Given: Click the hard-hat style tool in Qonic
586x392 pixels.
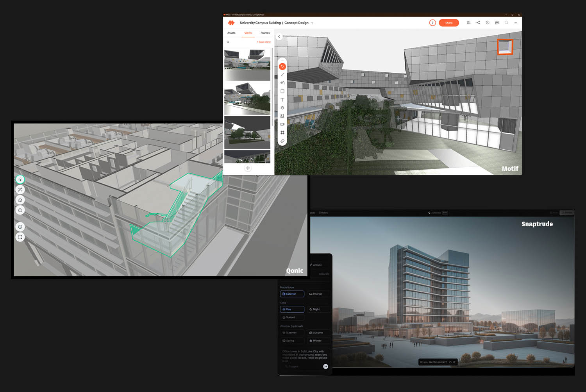Looking at the screenshot, I should [20, 210].
